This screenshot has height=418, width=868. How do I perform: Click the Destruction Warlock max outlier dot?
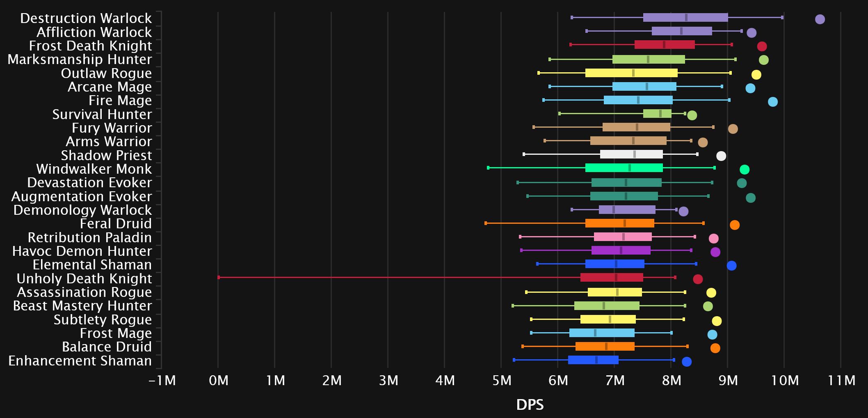click(x=820, y=19)
